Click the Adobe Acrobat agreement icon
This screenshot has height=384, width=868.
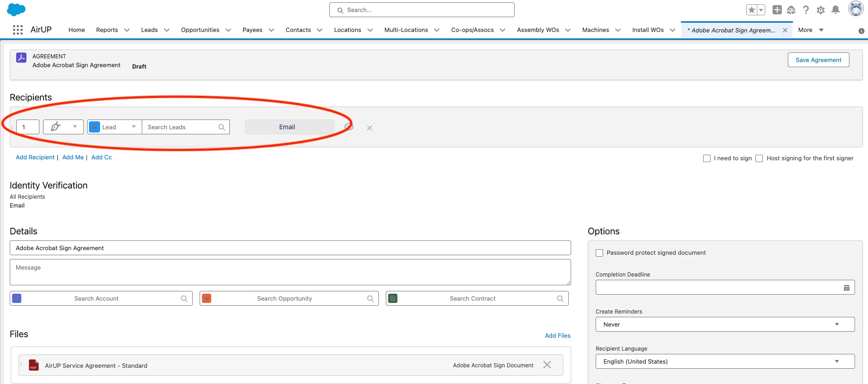(21, 57)
